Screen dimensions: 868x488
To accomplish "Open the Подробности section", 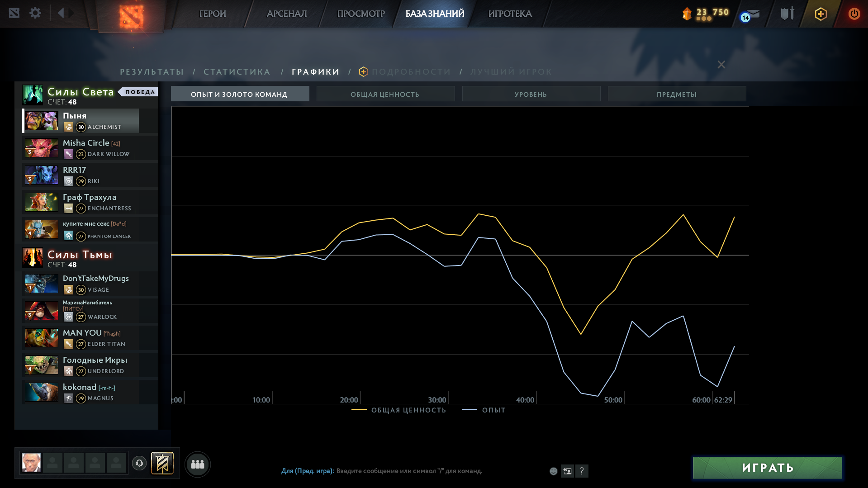I will pos(411,72).
